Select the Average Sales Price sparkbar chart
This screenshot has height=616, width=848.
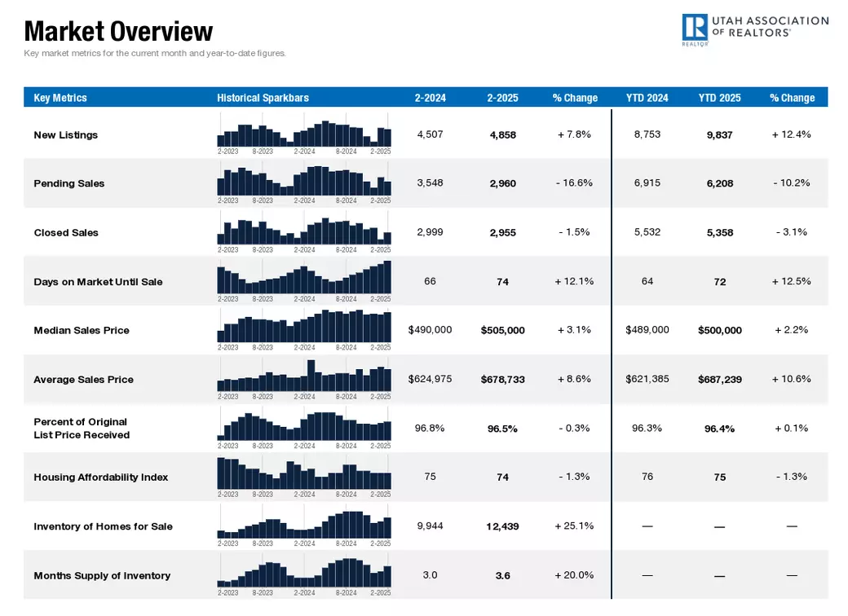(304, 377)
